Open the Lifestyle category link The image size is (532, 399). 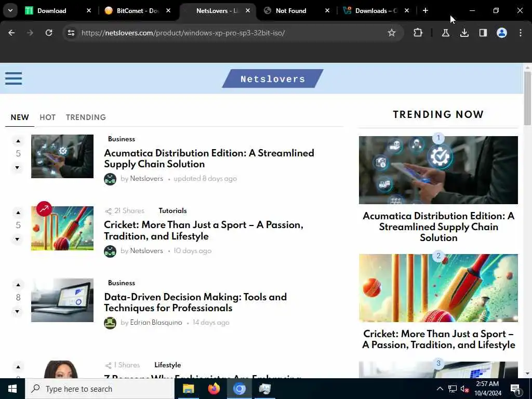168,365
